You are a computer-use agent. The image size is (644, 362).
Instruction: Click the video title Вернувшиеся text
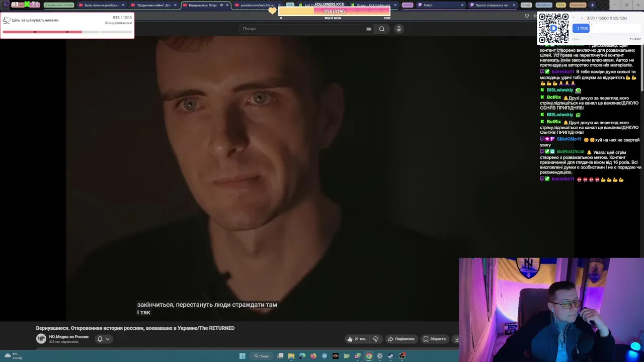point(135,328)
